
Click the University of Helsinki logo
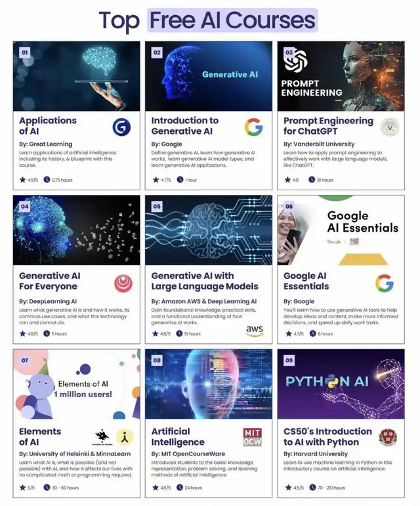pyautogui.click(x=102, y=437)
